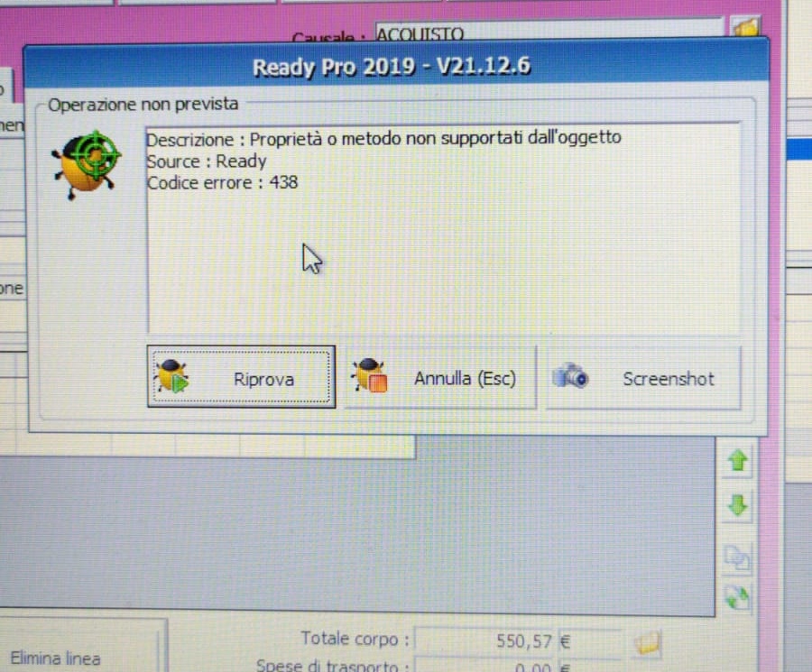This screenshot has width=812, height=672.
Task: Click the copy documents icon
Action: tap(737, 558)
